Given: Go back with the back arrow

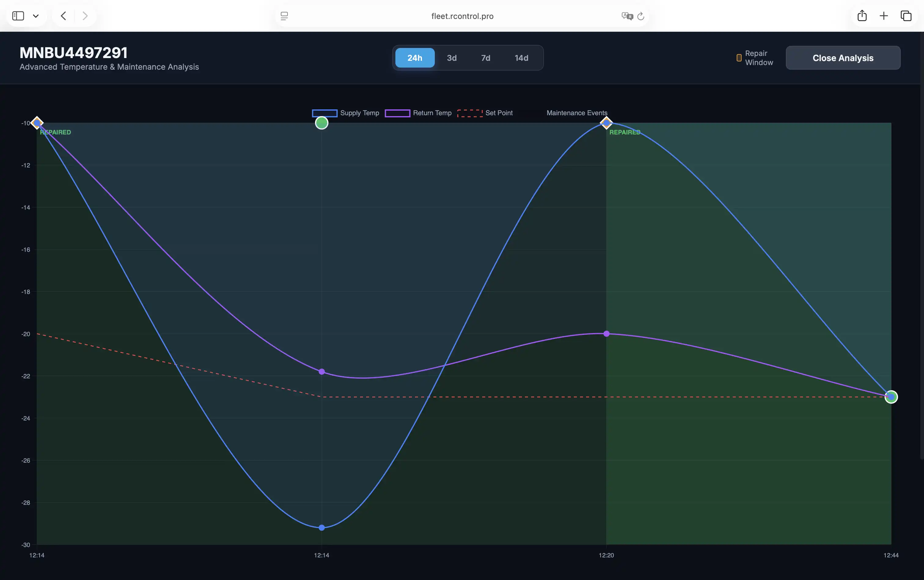Looking at the screenshot, I should 64,16.
